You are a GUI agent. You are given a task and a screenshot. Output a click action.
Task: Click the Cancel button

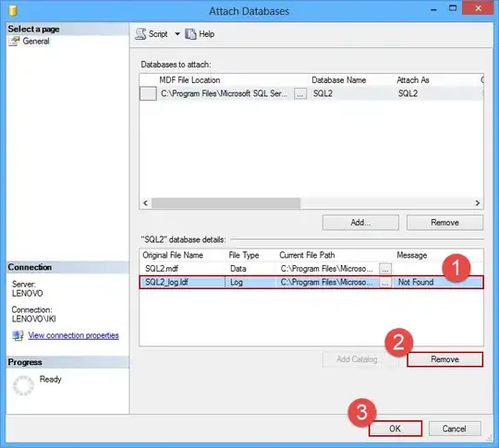[x=455, y=429]
